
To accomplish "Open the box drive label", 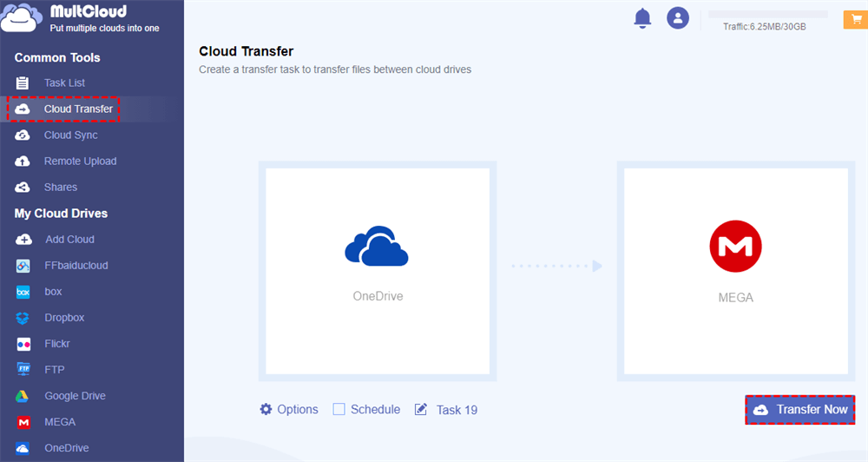I will click(53, 292).
